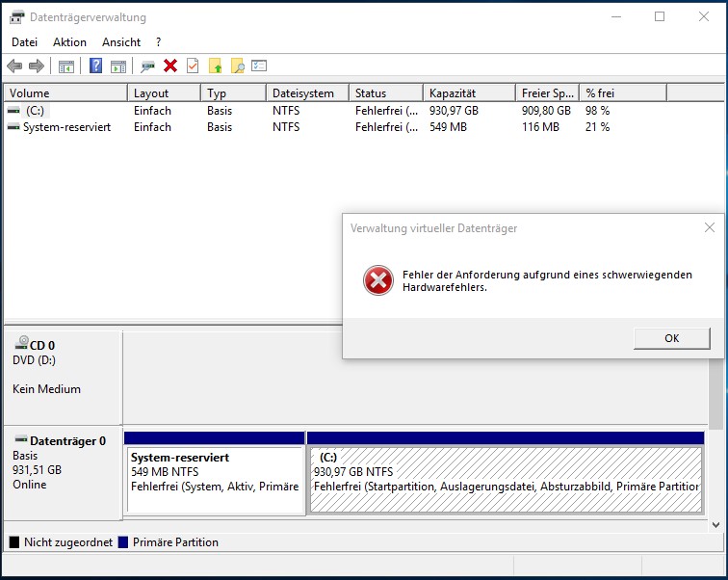
Task: Click the 116 MB free space cell
Action: (540, 127)
